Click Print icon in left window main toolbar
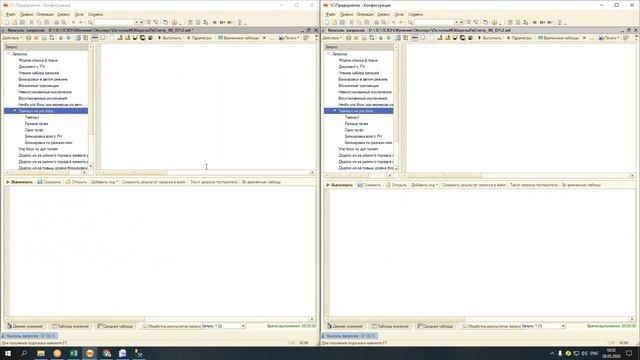 point(56,22)
